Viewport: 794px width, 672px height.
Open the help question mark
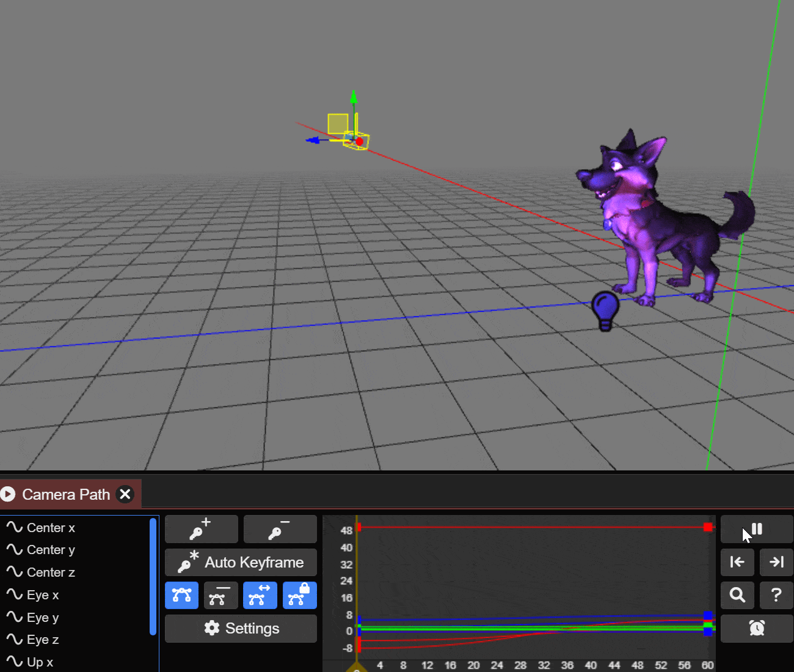coord(776,595)
